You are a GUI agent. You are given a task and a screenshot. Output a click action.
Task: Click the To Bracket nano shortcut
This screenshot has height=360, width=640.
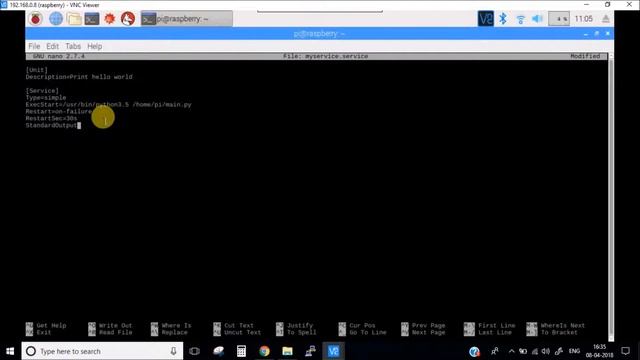pos(552,332)
